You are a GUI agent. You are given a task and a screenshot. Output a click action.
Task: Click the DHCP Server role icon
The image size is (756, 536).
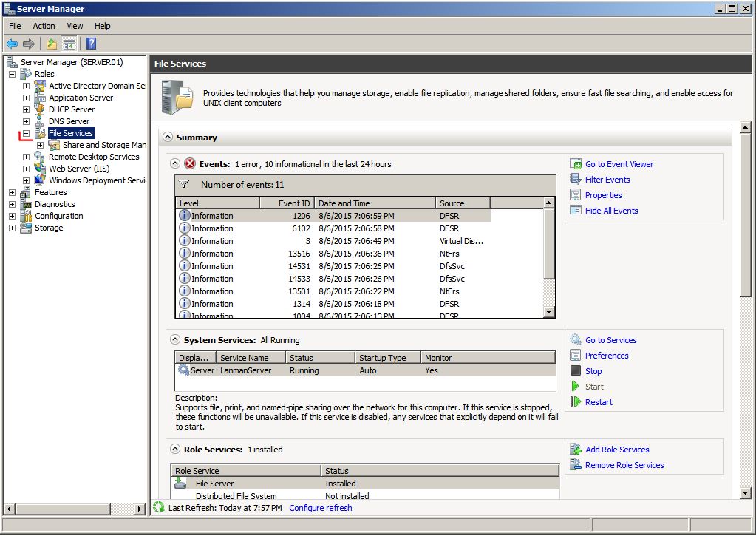pyautogui.click(x=39, y=109)
